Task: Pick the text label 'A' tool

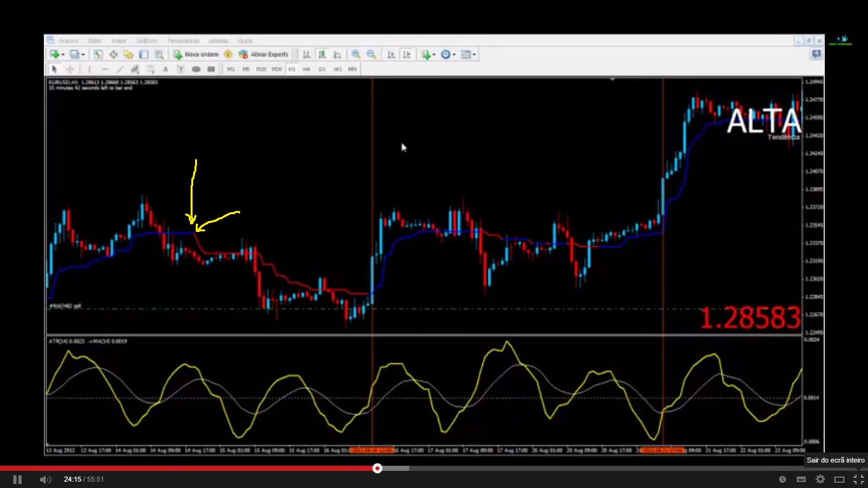Action: (x=165, y=69)
